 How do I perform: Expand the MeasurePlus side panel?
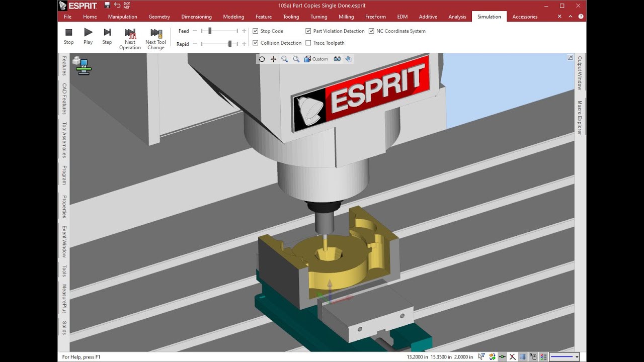tap(64, 299)
